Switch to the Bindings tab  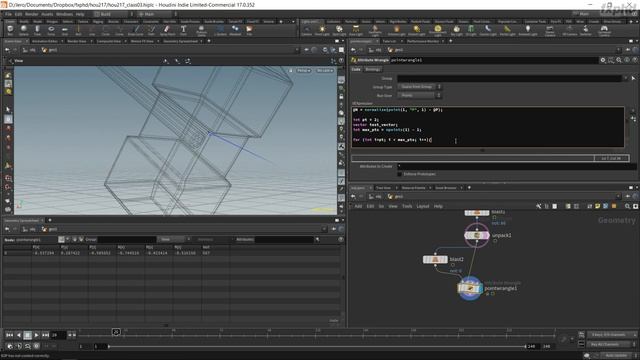click(x=372, y=69)
